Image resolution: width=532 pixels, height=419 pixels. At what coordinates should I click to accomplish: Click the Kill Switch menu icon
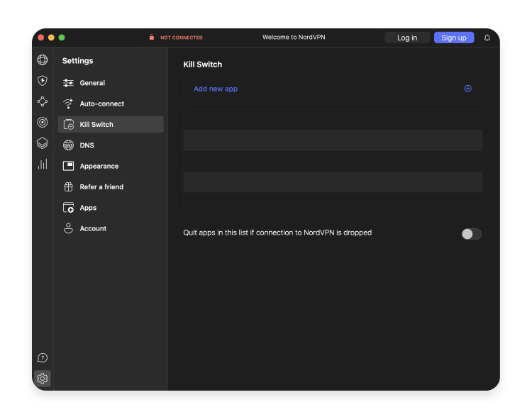(69, 124)
